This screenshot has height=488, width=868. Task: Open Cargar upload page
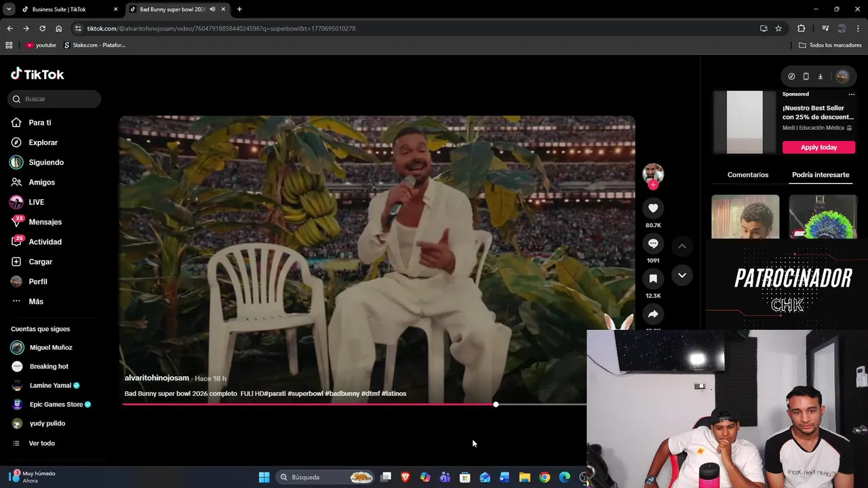click(41, 262)
